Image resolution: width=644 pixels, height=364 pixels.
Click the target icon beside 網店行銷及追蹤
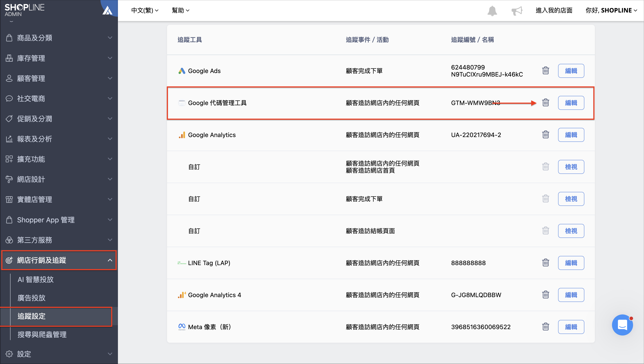pyautogui.click(x=9, y=260)
